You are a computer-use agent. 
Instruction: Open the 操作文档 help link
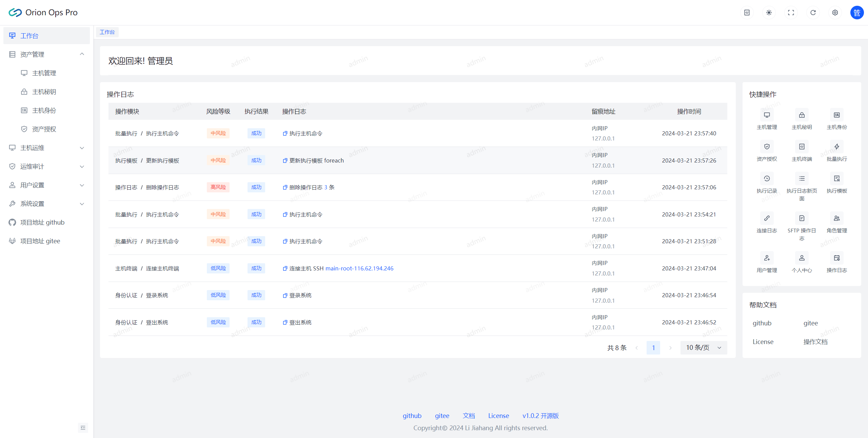pyautogui.click(x=815, y=342)
